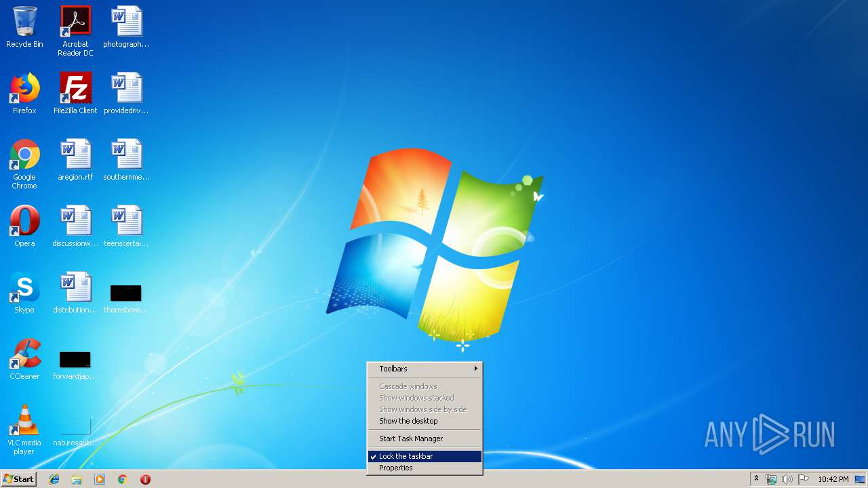Select Start Task Manager from context menu

(425, 439)
